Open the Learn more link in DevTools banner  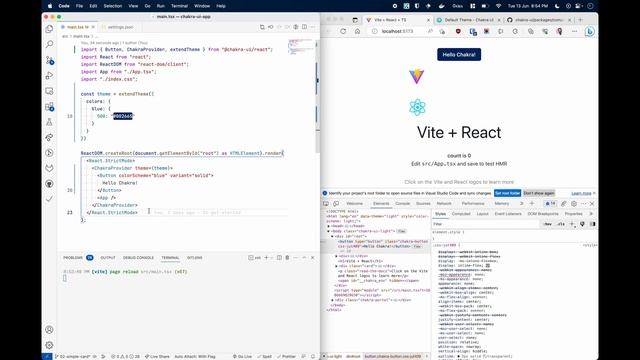(581, 193)
